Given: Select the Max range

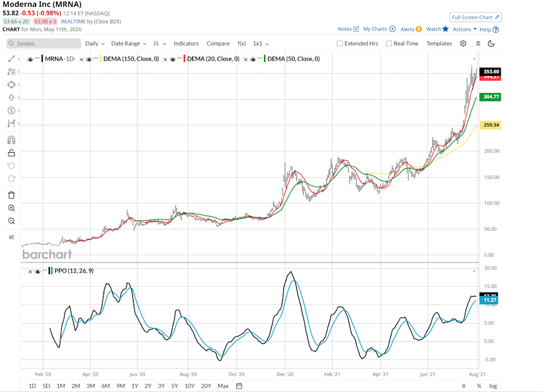Looking at the screenshot, I should coord(223,386).
